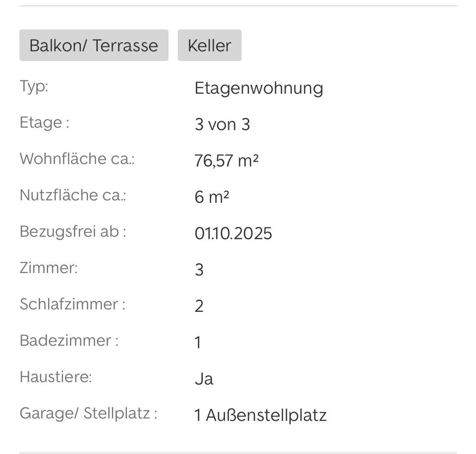Image resolution: width=476 pixels, height=454 pixels.
Task: Select the Haustiere value Ja
Action: 204,379
